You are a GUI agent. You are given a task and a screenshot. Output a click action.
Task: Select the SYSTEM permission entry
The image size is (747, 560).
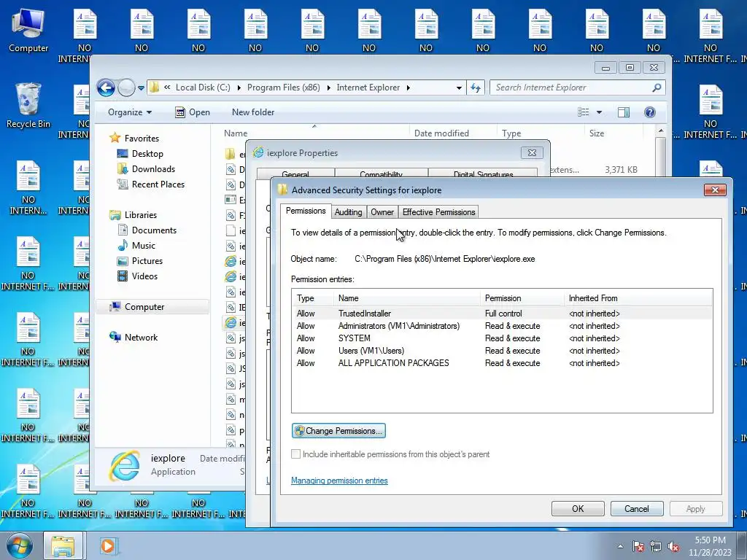pos(502,338)
